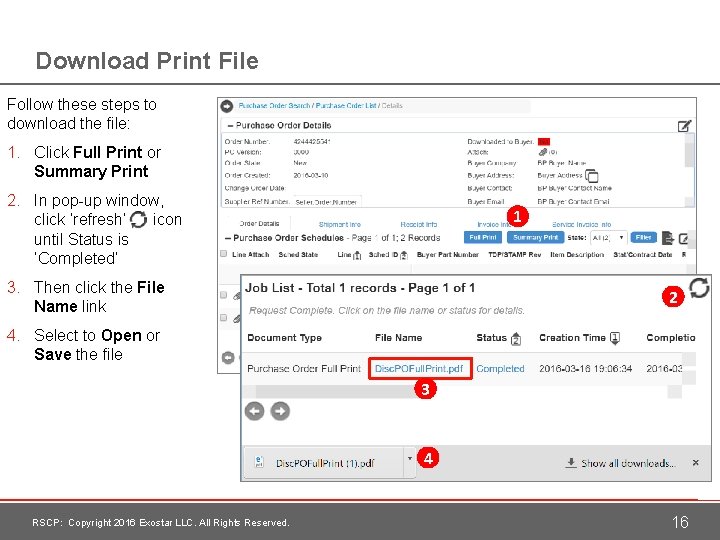Open downloaded DiscPOFullPrint (1).pdf item
This screenshot has height=540, width=720.
point(324,463)
